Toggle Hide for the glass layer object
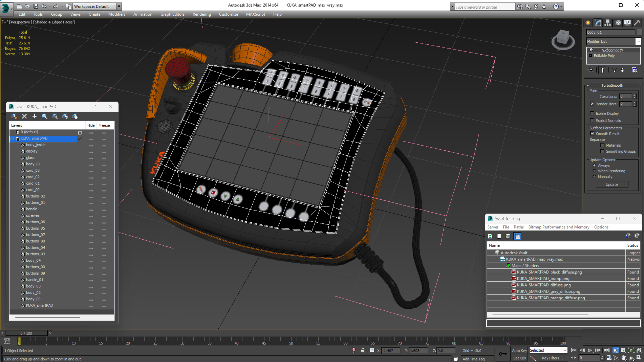This screenshot has height=362, width=644. pyautogui.click(x=91, y=158)
